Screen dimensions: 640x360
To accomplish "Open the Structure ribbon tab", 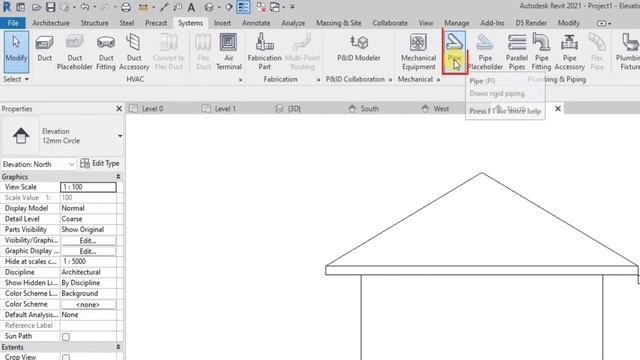I will pyautogui.click(x=94, y=23).
